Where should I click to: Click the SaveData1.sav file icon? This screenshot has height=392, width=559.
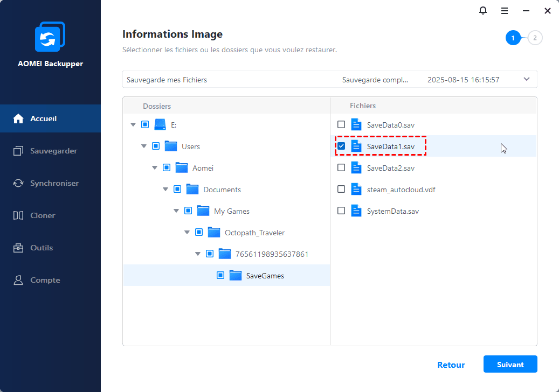pos(356,146)
